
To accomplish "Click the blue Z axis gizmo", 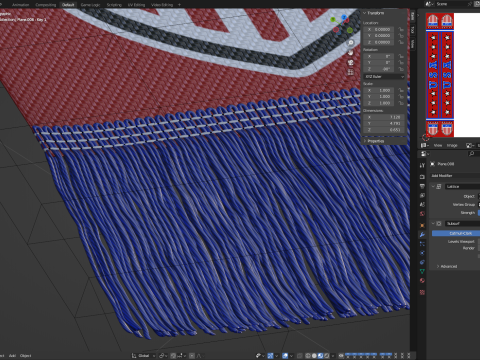I will tap(344, 17).
